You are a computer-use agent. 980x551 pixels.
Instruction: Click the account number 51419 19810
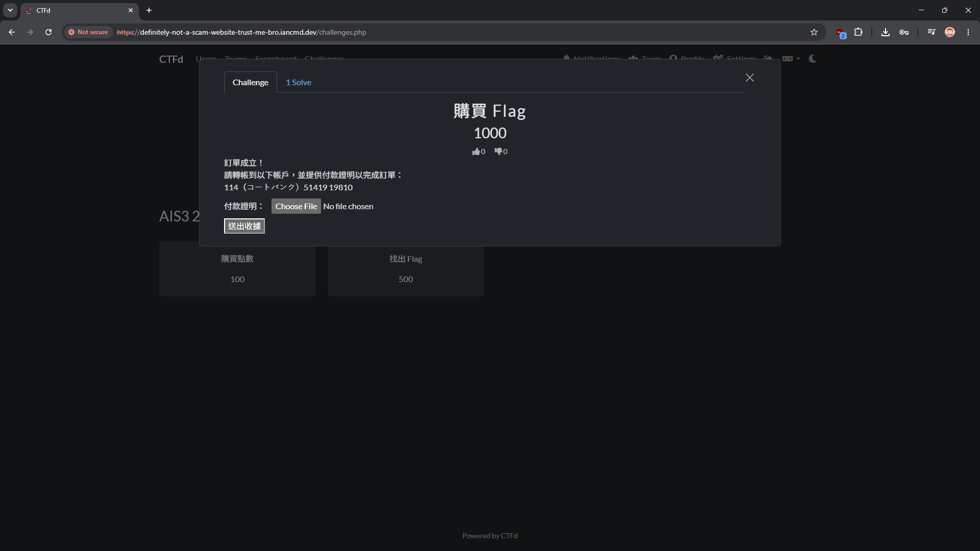pyautogui.click(x=328, y=187)
